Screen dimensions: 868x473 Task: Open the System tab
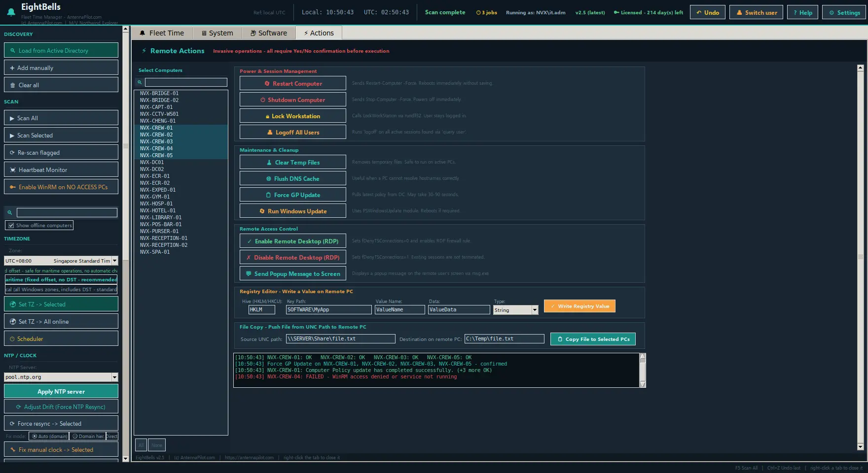pos(217,33)
